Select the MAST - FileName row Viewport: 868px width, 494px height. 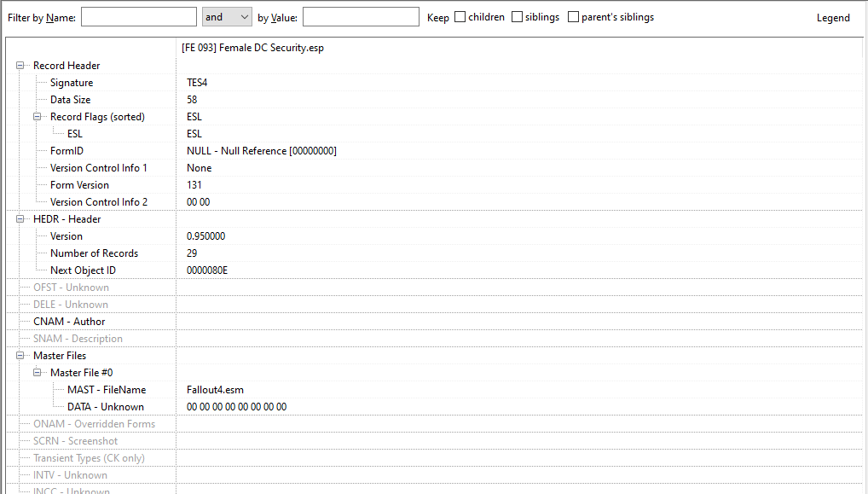click(107, 390)
